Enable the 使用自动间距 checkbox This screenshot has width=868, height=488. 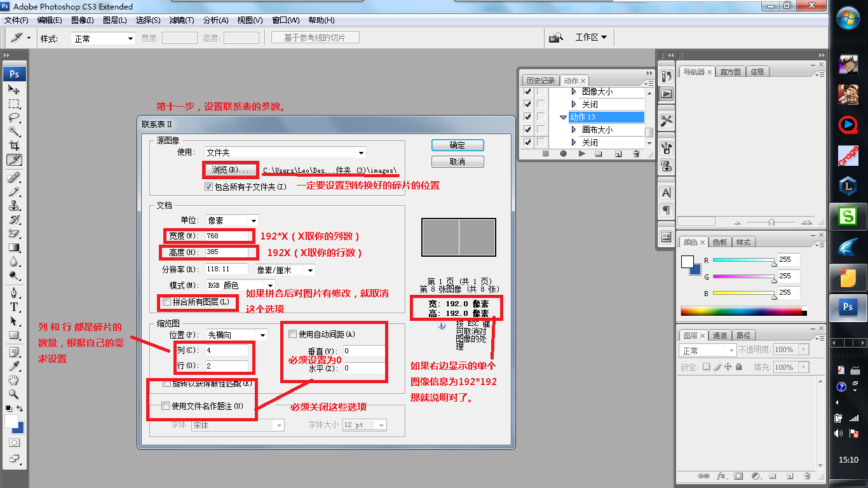pos(293,334)
